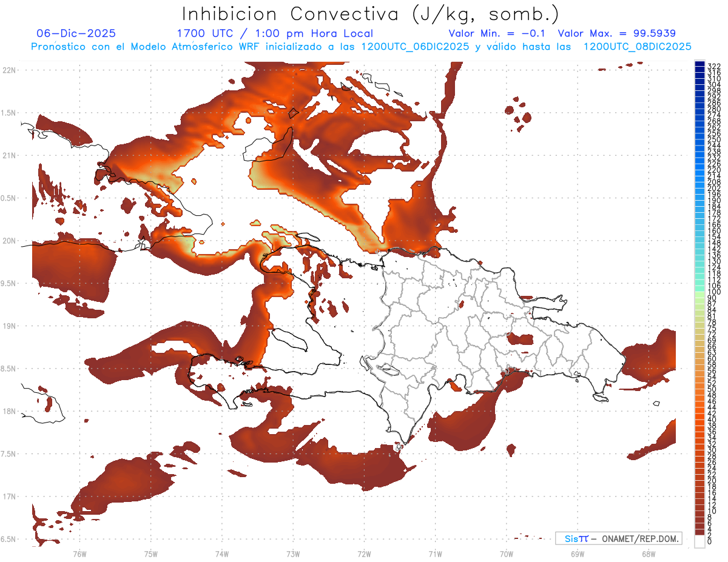Click the dark blue swatch atop the colorbar
The height and width of the screenshot is (562, 728).
pyautogui.click(x=699, y=65)
